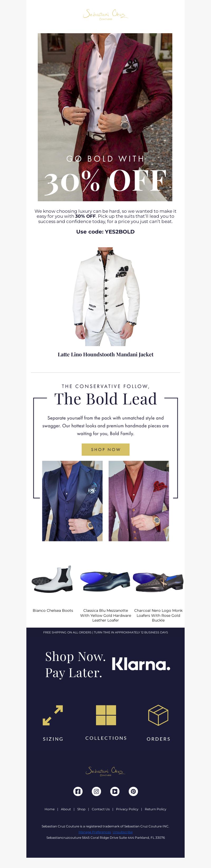Open the Facebook social icon

click(78, 792)
